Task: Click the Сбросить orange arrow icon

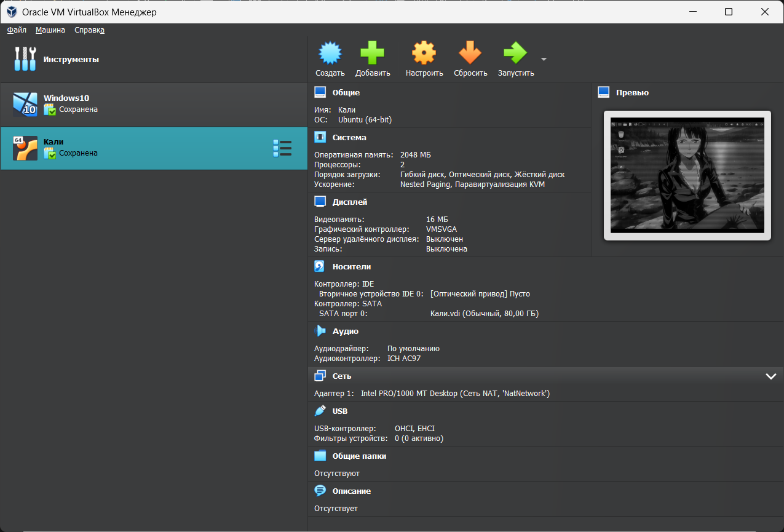Action: point(470,54)
